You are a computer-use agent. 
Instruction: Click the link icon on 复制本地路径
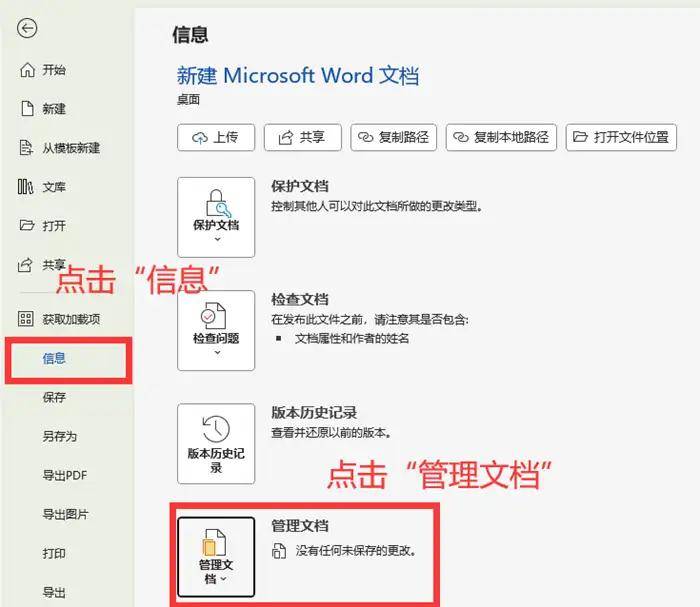tap(461, 137)
